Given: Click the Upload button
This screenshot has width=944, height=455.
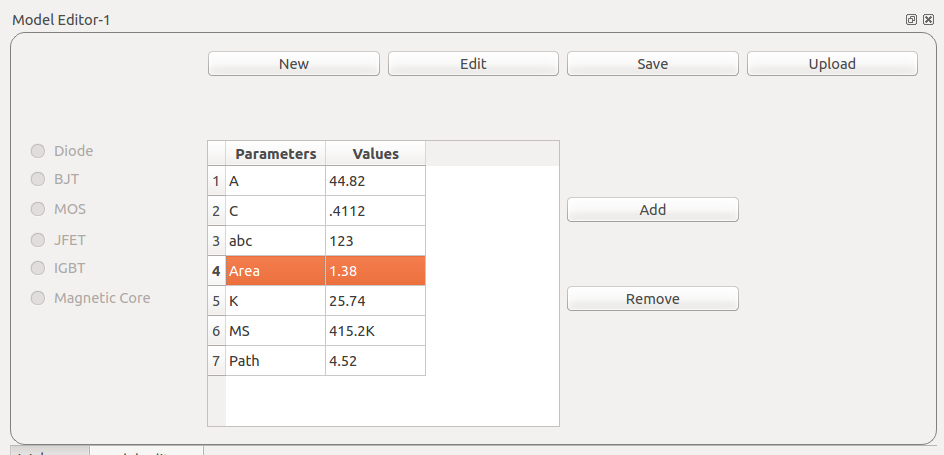Looking at the screenshot, I should pos(832,64).
